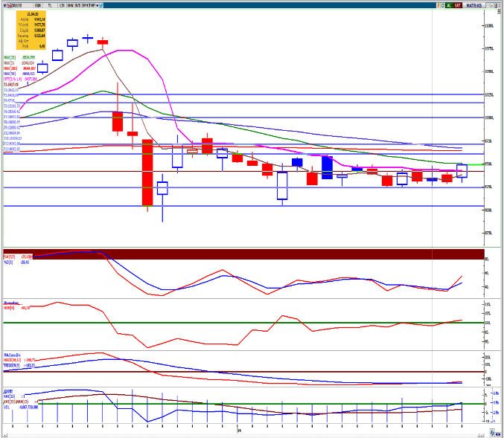The image size is (504, 438).
Task: Click the TRIGGER(9) indicator label
Action: click(x=19, y=365)
